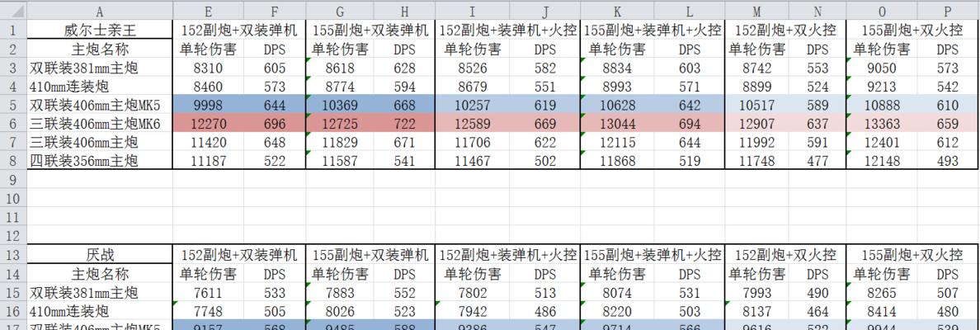980x330 pixels.
Task: Select the row 6 header
Action: point(12,124)
